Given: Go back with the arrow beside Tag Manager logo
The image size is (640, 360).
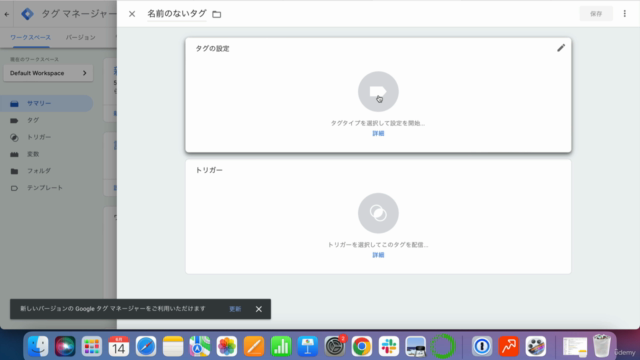Looking at the screenshot, I should pos(7,14).
